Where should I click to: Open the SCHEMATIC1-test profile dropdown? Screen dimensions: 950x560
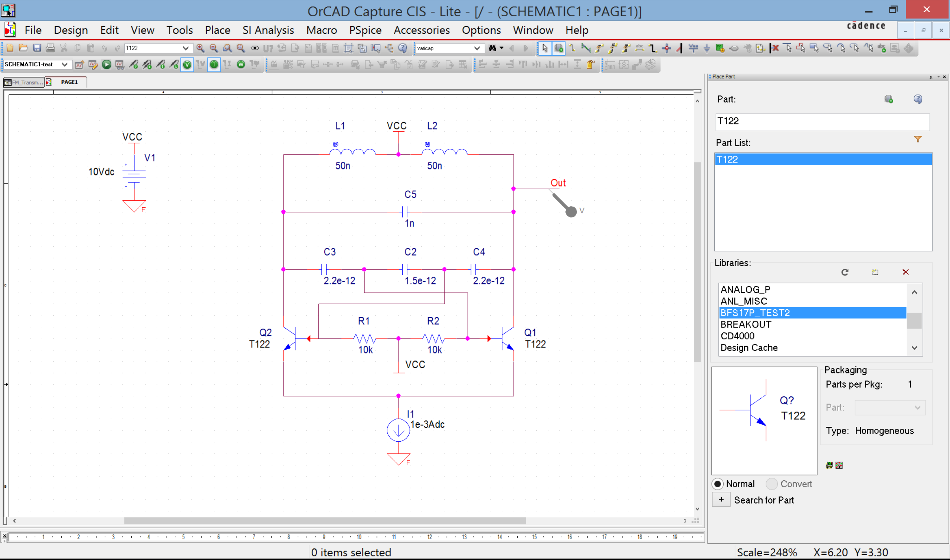tap(65, 65)
